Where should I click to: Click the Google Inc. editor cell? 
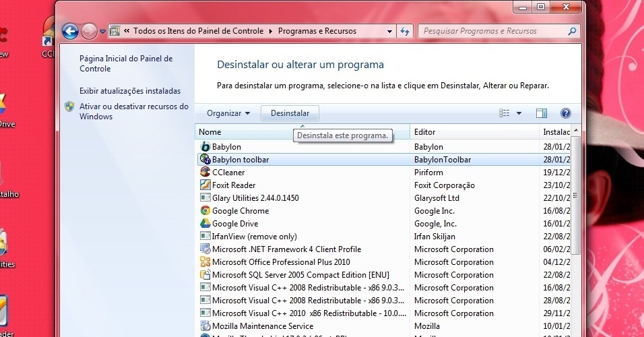434,211
